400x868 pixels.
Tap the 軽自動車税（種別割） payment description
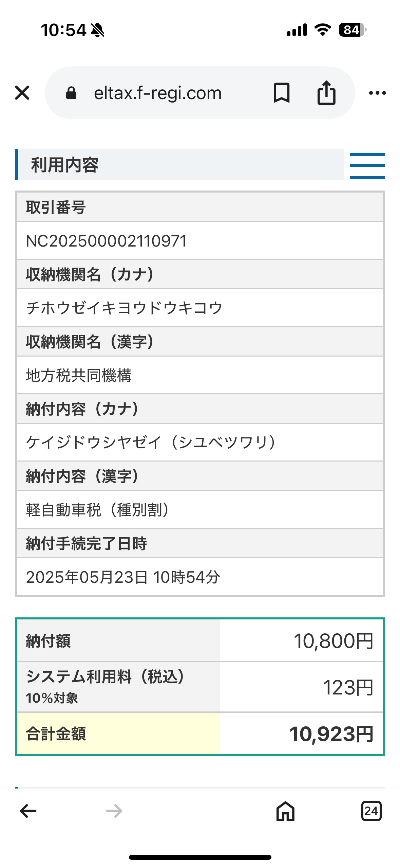(x=98, y=510)
